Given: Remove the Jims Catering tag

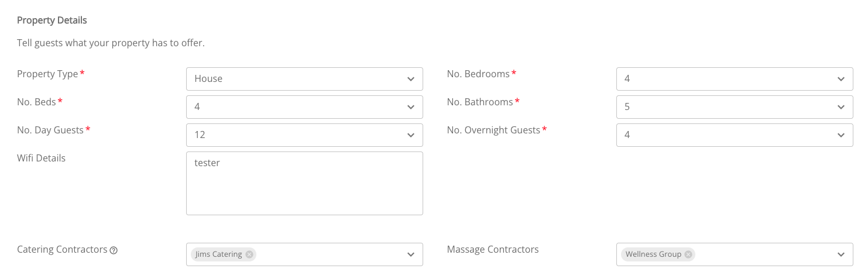Looking at the screenshot, I should 249,254.
